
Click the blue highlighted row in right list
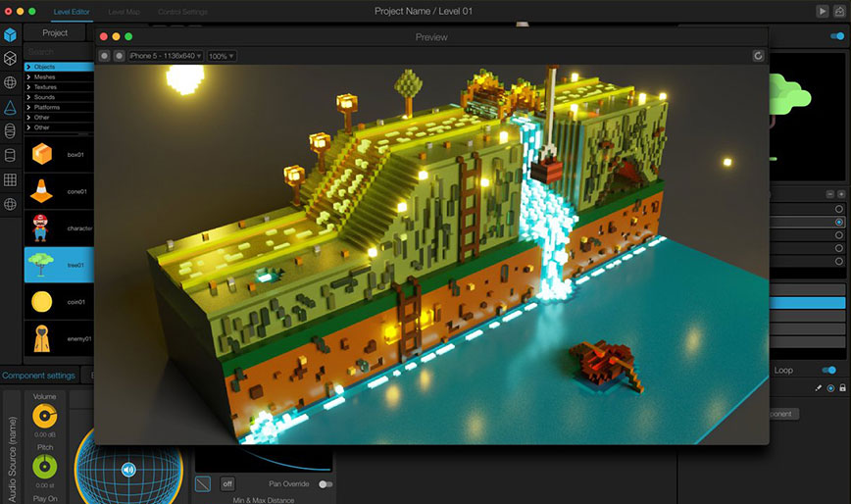(808, 303)
